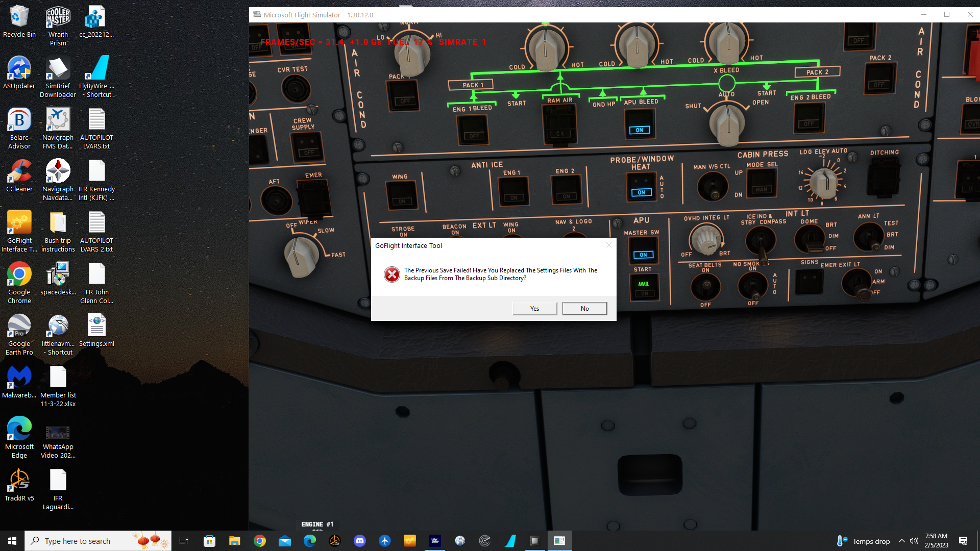The image size is (980, 551).
Task: Select Microsoft Edge desktop icon
Action: pyautogui.click(x=19, y=438)
